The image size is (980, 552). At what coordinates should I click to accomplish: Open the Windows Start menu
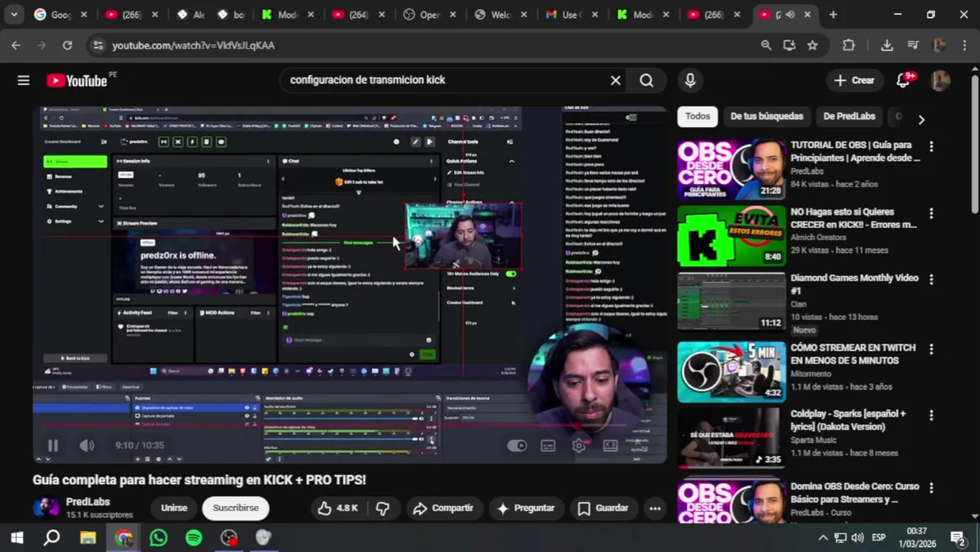click(16, 537)
